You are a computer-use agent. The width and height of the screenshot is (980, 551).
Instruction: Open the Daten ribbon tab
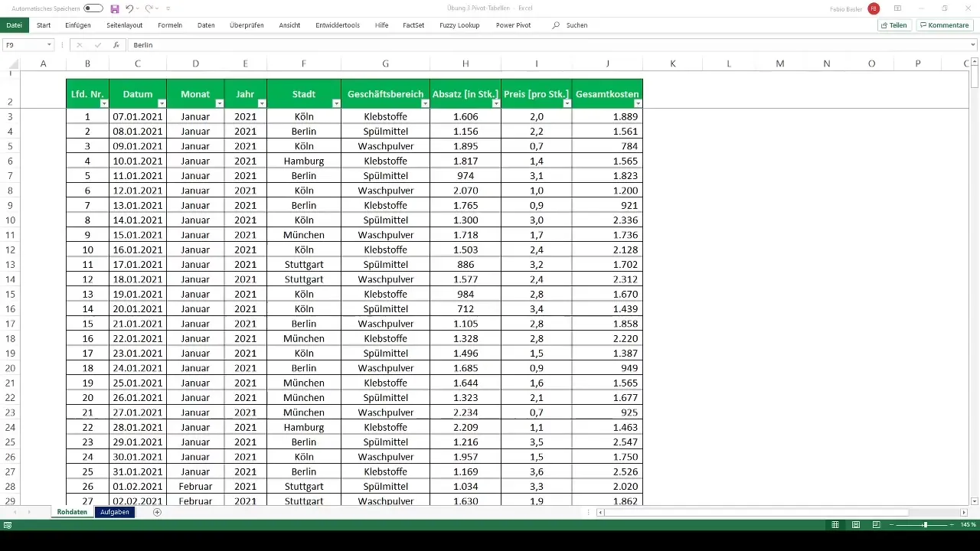pyautogui.click(x=206, y=25)
